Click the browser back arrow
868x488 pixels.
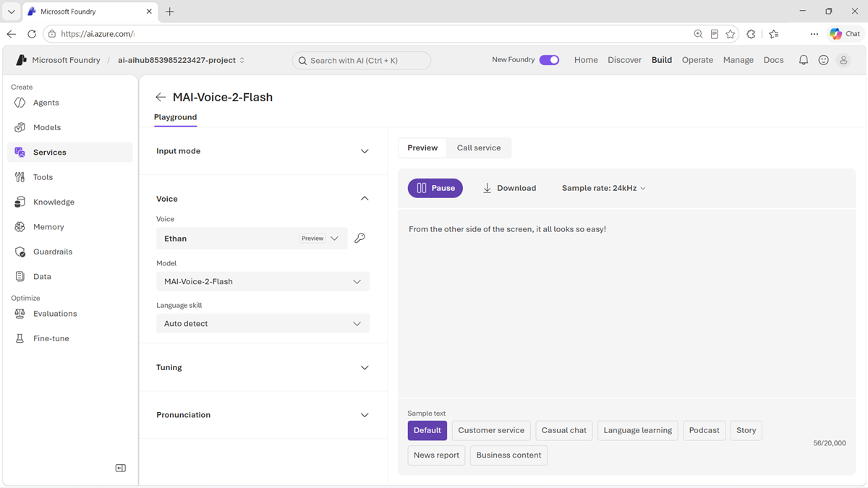click(x=12, y=34)
